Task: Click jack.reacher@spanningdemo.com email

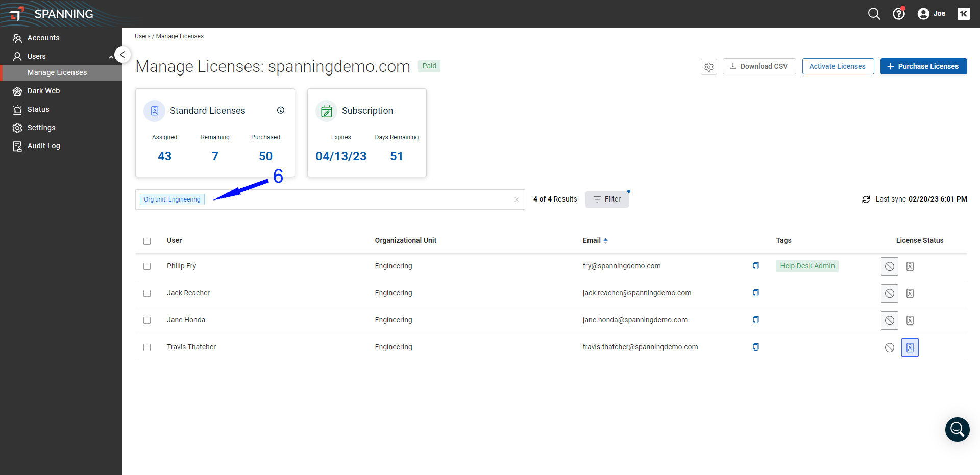Action: (x=637, y=293)
